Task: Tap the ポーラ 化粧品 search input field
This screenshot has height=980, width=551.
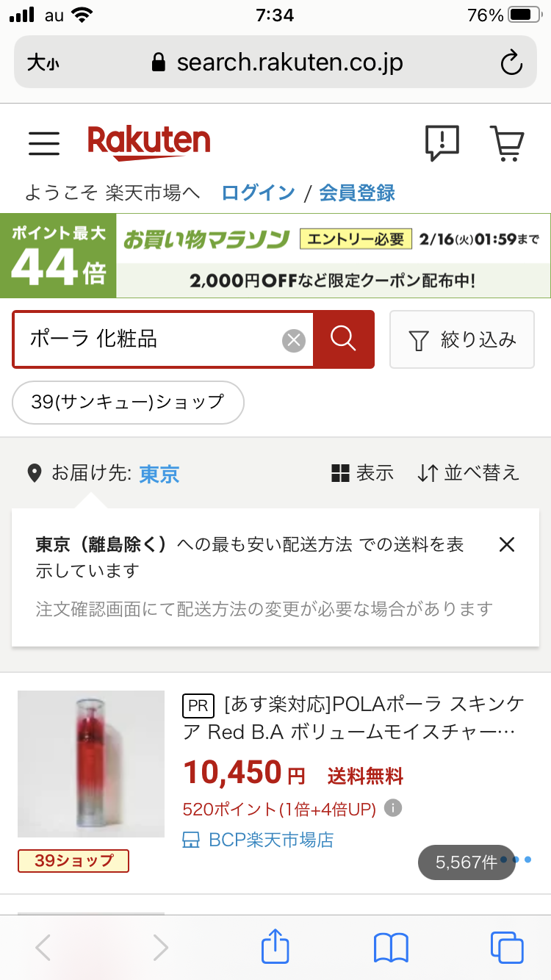Action: coord(147,339)
